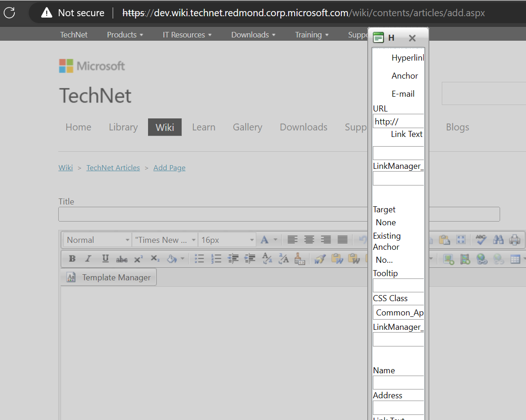Switch to the Anchor tab in Hyperlink Manager
526x420 pixels.
click(404, 75)
